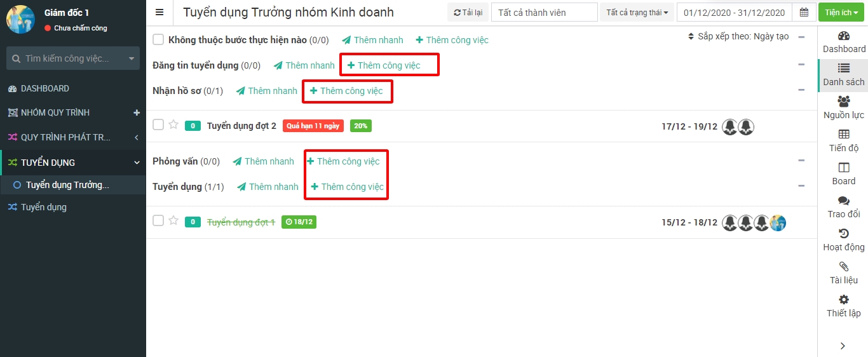Check the box for Tuyển dụng đợt 1
This screenshot has width=868, height=357.
(158, 221)
